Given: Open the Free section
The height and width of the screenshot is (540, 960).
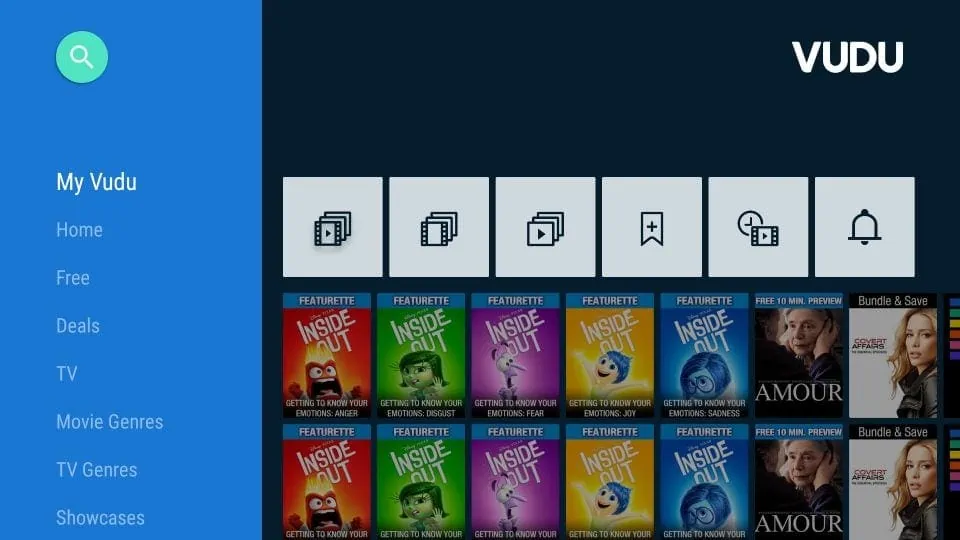Looking at the screenshot, I should click(x=73, y=277).
